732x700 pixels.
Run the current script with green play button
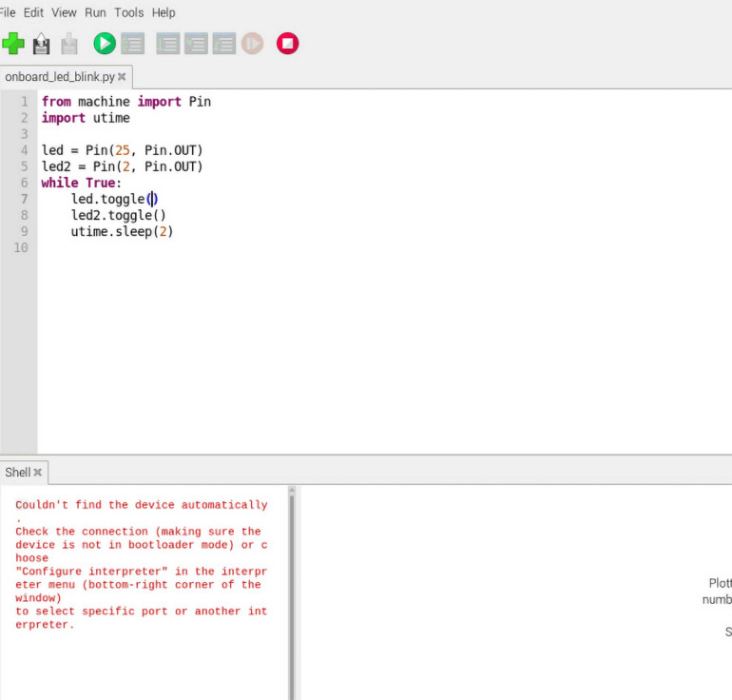coord(104,44)
